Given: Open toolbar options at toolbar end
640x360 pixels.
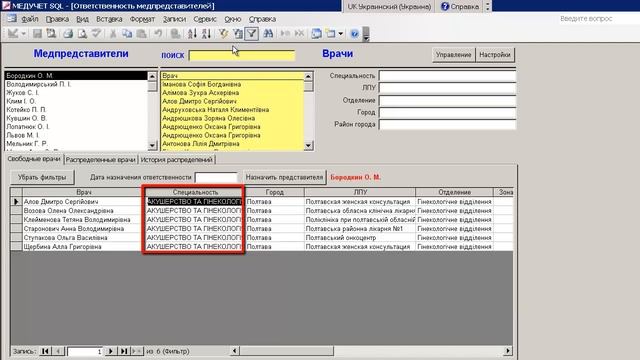Looking at the screenshot, I should tap(366, 34).
